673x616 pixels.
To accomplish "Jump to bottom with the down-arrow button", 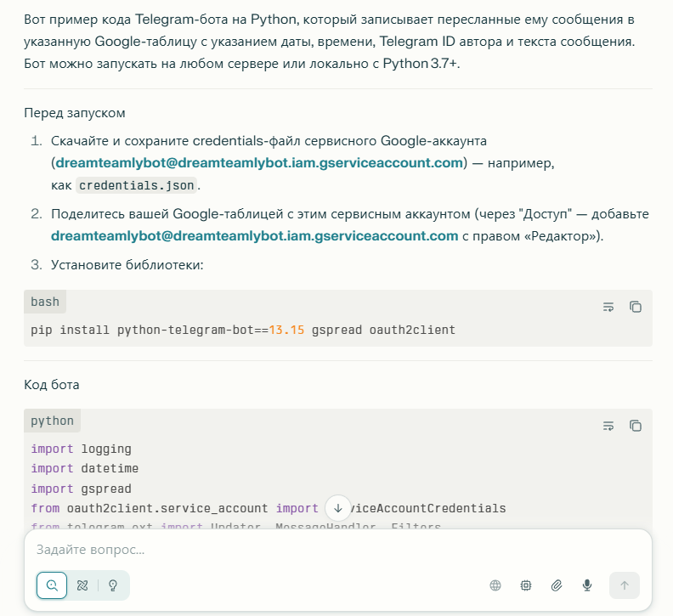I will (338, 508).
